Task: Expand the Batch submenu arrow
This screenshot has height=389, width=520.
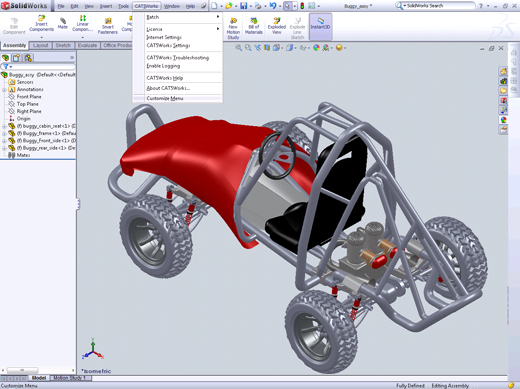Action: [218, 17]
